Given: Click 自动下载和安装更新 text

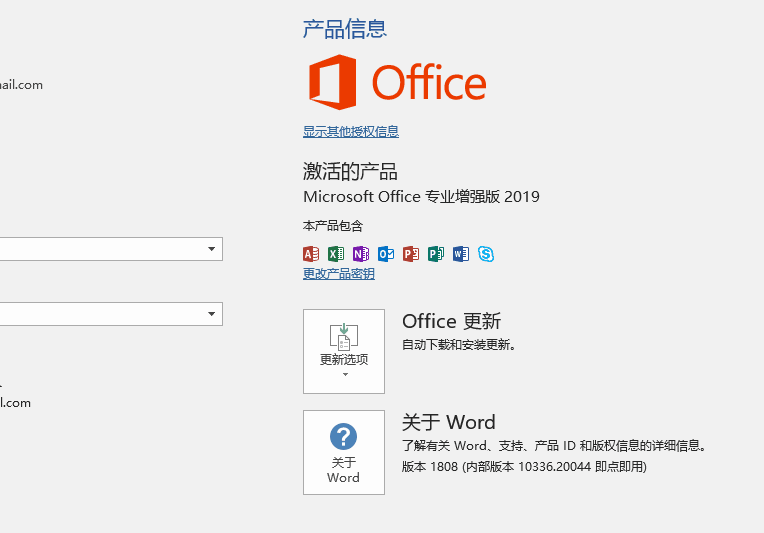Looking at the screenshot, I should pos(459,345).
